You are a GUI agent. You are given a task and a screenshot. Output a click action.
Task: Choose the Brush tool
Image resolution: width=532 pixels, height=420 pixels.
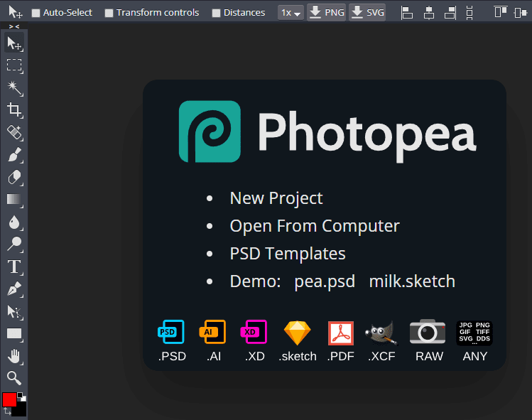[x=14, y=155]
